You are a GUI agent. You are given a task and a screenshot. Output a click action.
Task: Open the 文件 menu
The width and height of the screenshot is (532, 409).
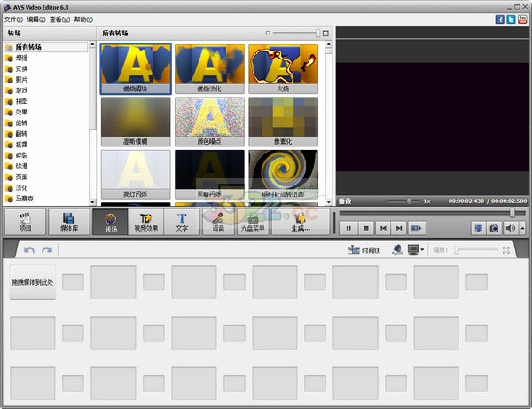coord(13,20)
